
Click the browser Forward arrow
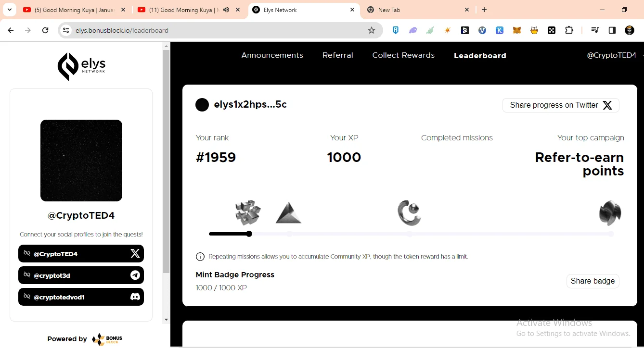click(28, 30)
